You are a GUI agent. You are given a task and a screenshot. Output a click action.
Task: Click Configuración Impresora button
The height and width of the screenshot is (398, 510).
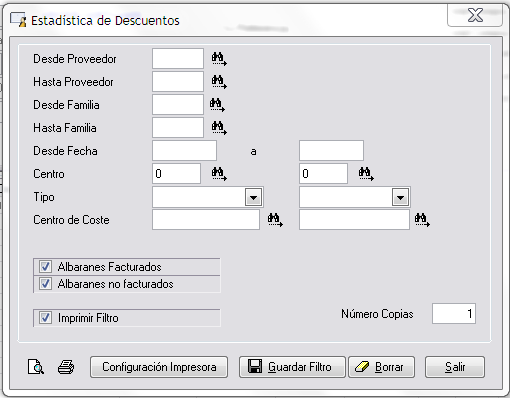click(159, 367)
